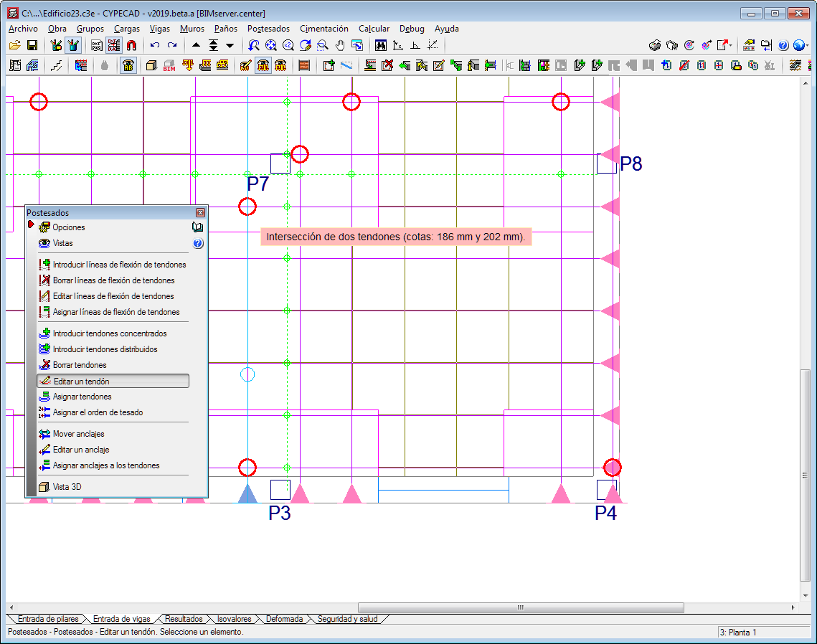Switch to Isovalores tab
The image size is (817, 644).
[234, 619]
